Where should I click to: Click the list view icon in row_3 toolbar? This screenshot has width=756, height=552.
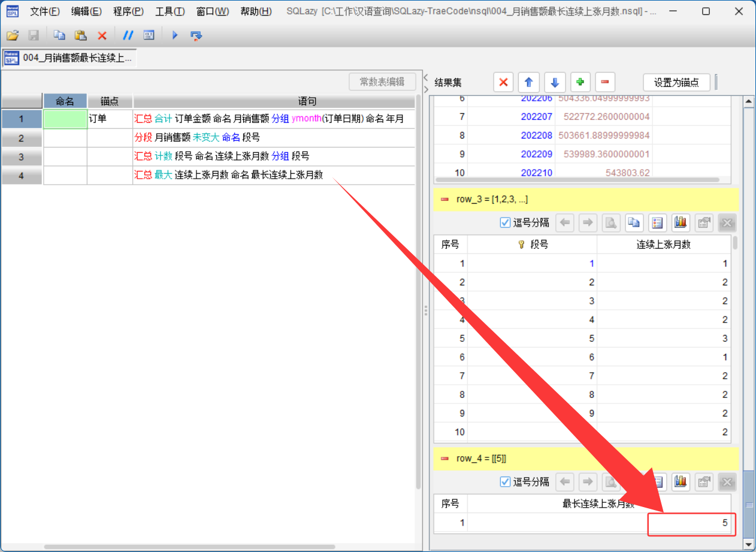click(x=658, y=223)
